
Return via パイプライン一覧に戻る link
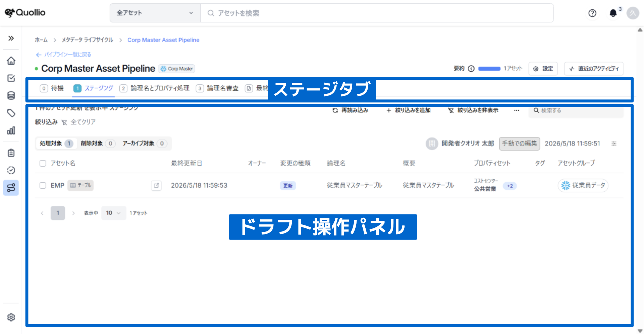tap(64, 55)
